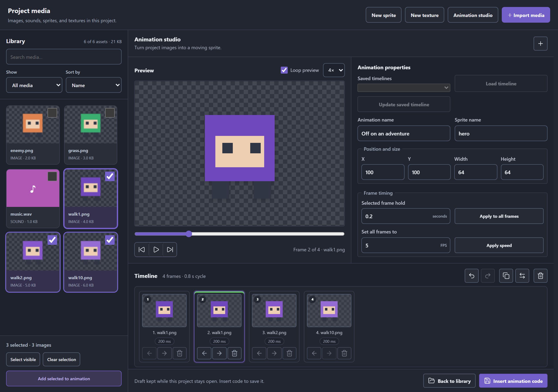Click the Search media field

(x=64, y=57)
